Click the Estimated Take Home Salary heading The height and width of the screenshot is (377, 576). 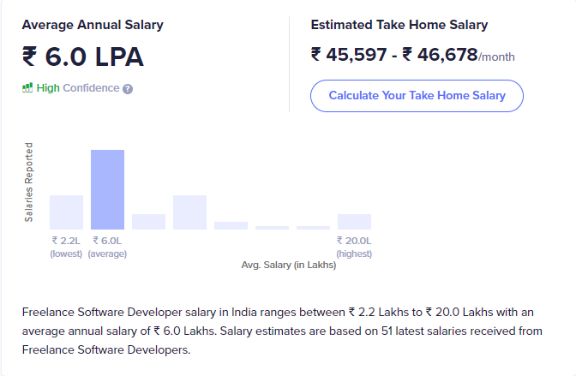[399, 25]
